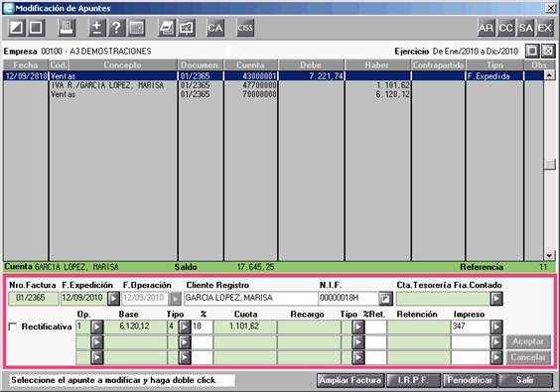Open the plus/minus calculator tool
Viewport: 560px width, 392px height.
click(97, 28)
